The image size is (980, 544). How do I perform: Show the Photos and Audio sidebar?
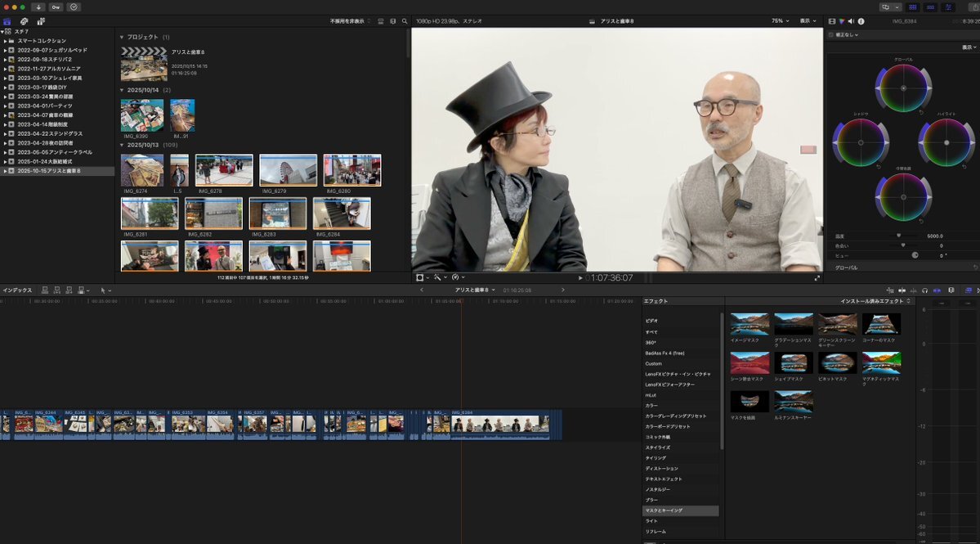[x=24, y=21]
